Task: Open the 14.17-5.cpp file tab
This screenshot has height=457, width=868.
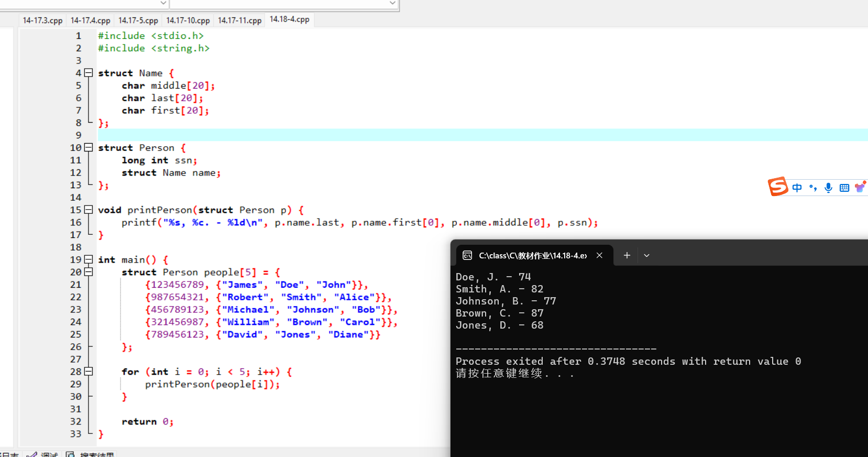Action: click(x=138, y=20)
